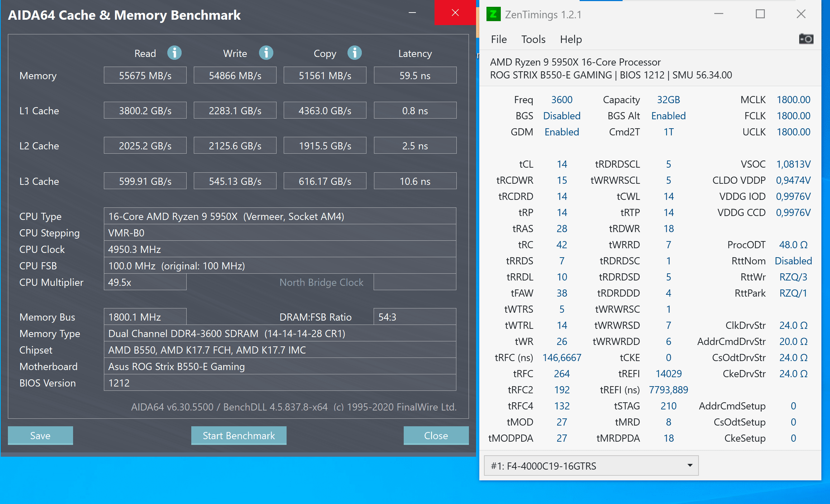Take a screenshot with ZenTimings camera icon
This screenshot has width=830, height=504.
pyautogui.click(x=806, y=39)
